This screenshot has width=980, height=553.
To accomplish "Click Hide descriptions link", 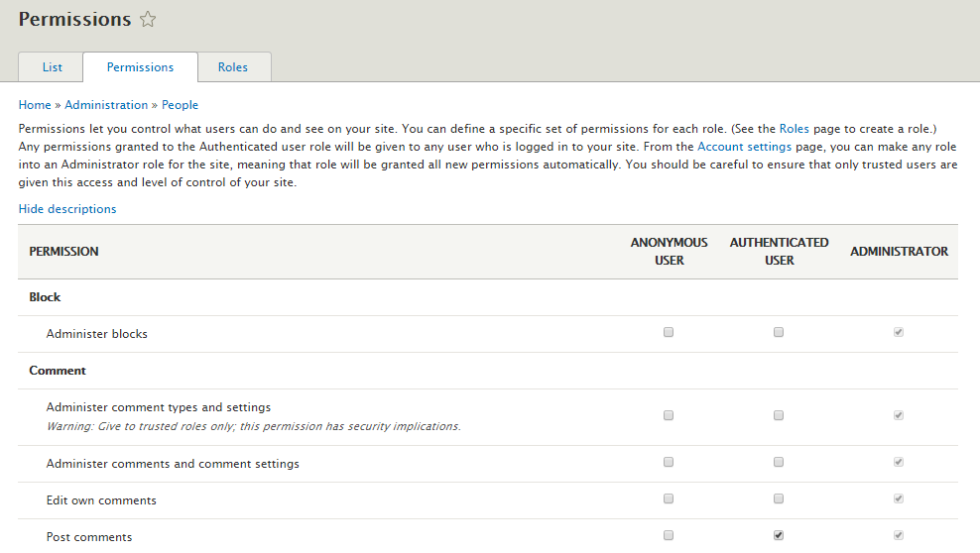I will point(67,209).
